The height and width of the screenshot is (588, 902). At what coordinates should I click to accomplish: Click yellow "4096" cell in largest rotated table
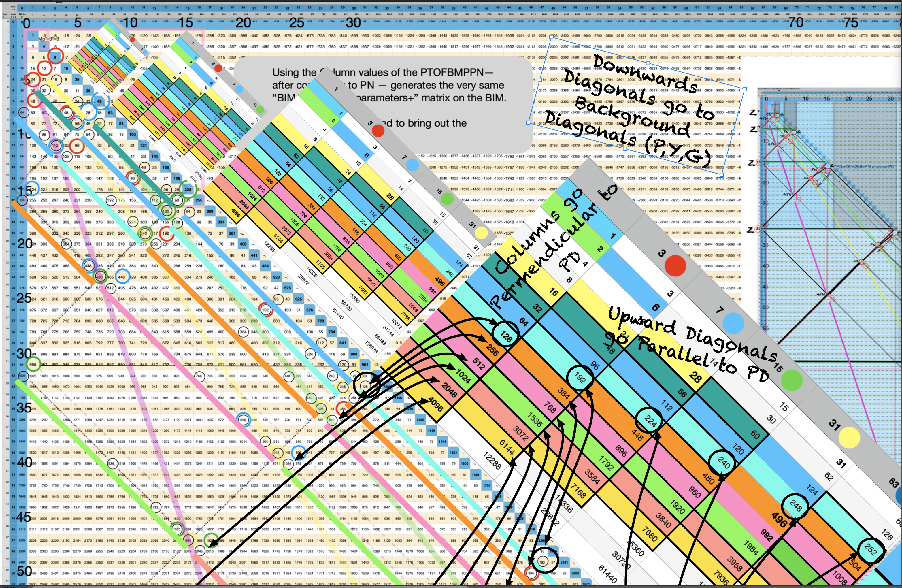click(435, 404)
